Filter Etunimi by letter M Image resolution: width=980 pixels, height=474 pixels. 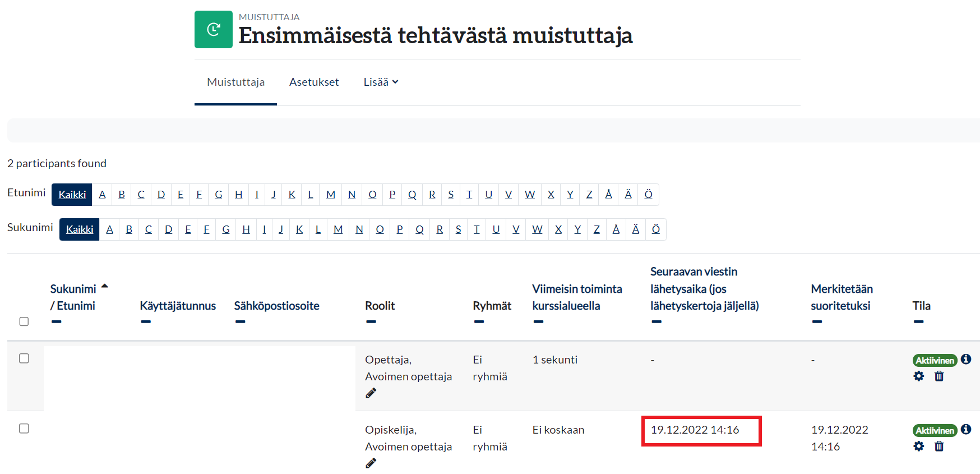tap(331, 195)
